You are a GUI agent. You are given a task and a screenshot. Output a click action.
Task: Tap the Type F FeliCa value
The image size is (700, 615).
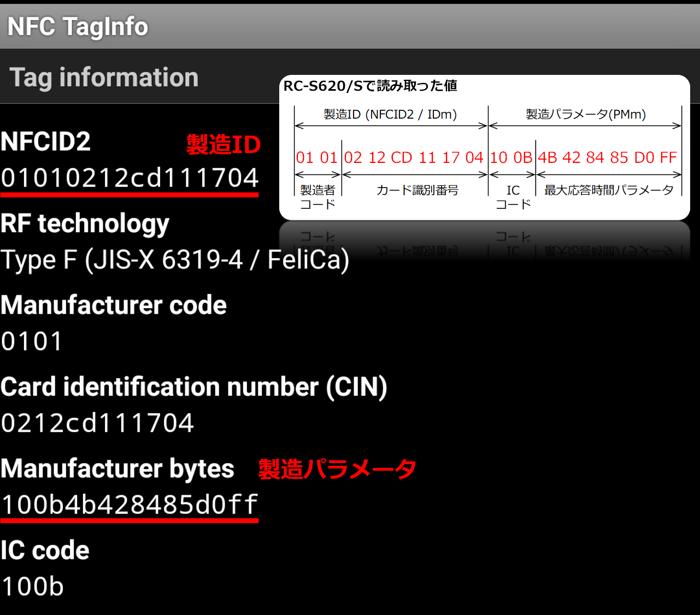click(175, 260)
